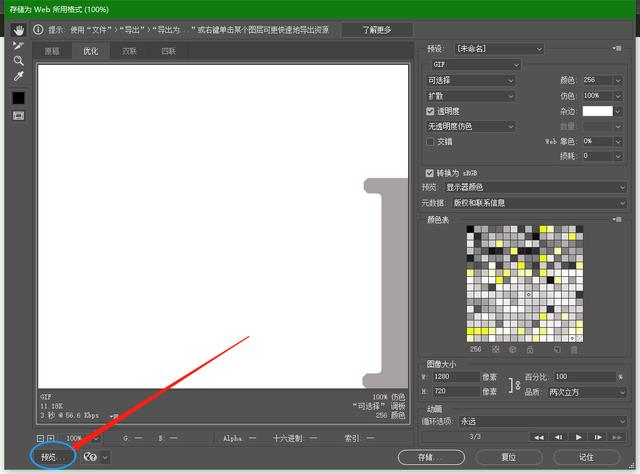Click the trash icon under color table

574,350
